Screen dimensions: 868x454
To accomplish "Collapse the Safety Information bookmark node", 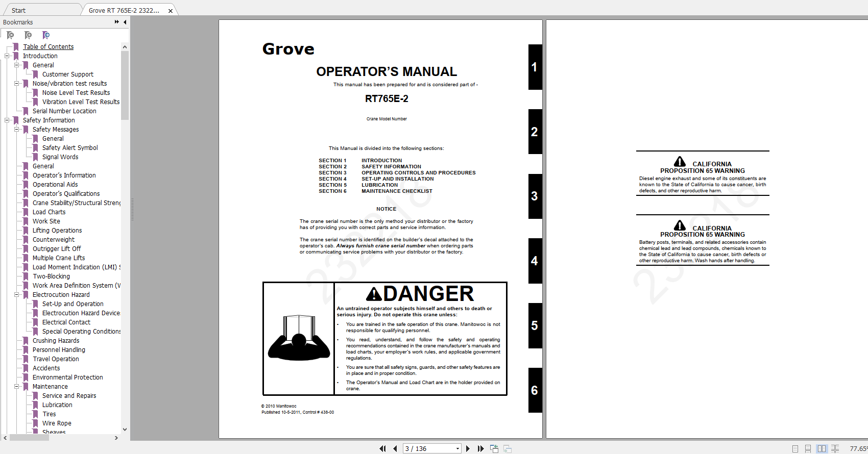I will 7,120.
